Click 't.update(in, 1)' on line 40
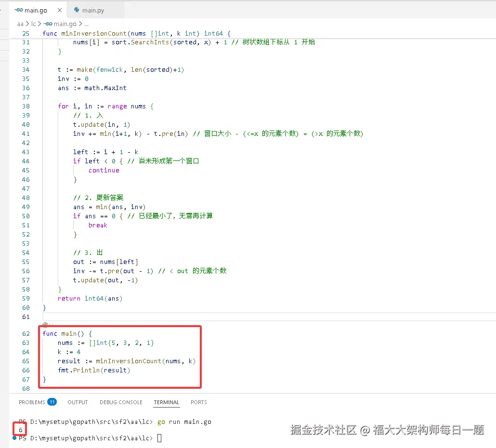Screen dimensions: 496x448 point(102,125)
